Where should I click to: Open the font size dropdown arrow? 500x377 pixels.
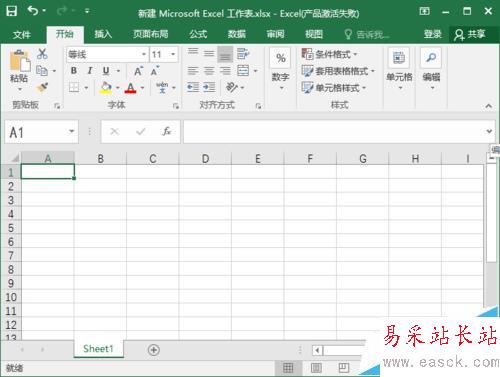[173, 54]
